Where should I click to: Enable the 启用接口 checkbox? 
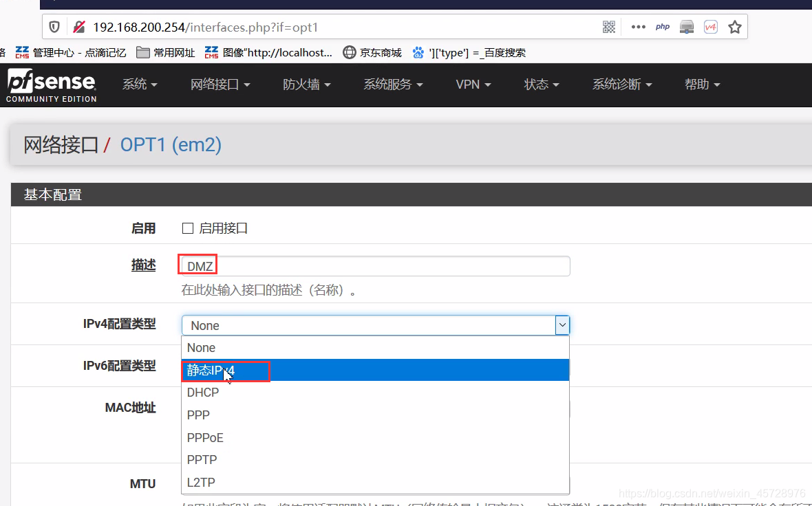point(187,228)
